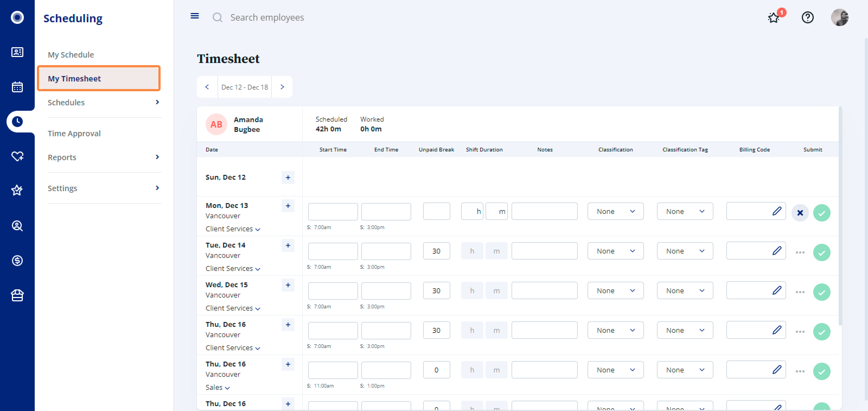
Task: Go to next week arrow button
Action: (x=282, y=87)
